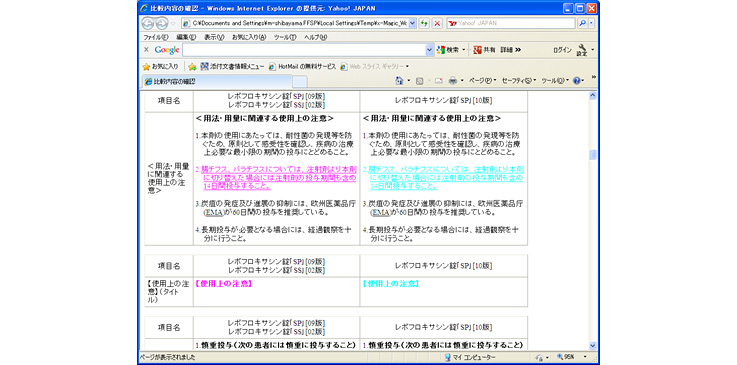
Task: Click the Home icon in command bar
Action: click(x=399, y=81)
